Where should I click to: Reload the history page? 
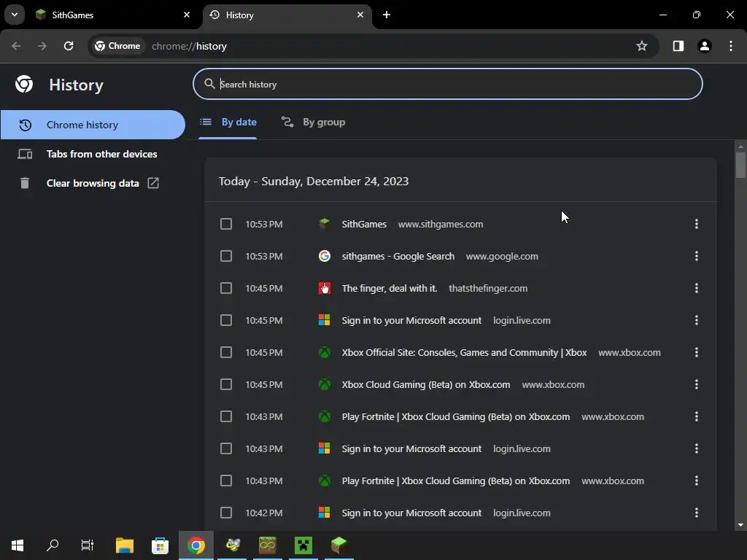click(69, 46)
